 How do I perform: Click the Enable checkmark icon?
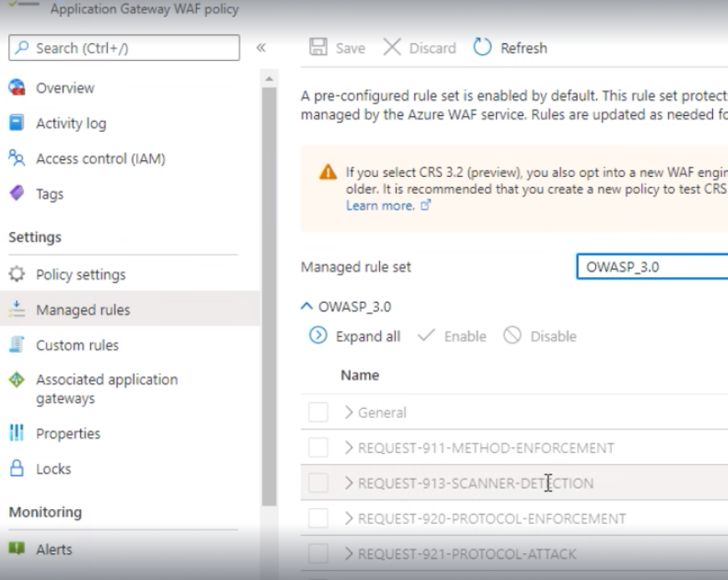click(x=427, y=335)
